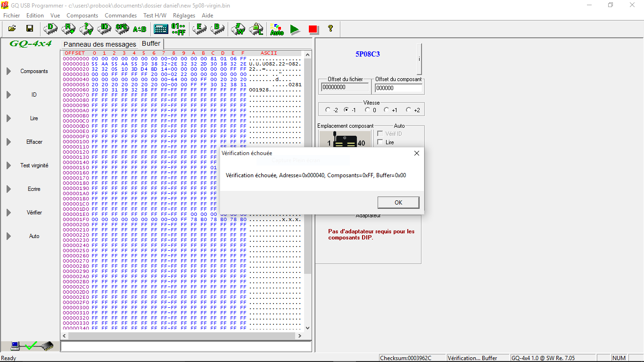This screenshot has width=644, height=362.
Task: Open help with the question mark icon
Action: click(330, 28)
